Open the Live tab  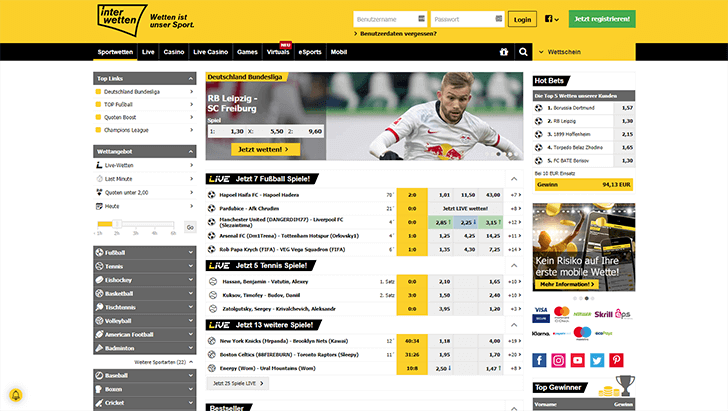(148, 52)
